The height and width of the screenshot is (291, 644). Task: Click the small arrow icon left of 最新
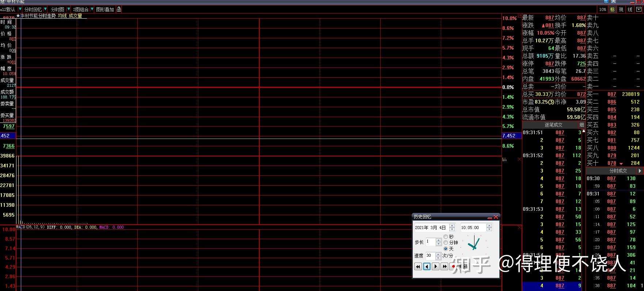[x=520, y=16]
